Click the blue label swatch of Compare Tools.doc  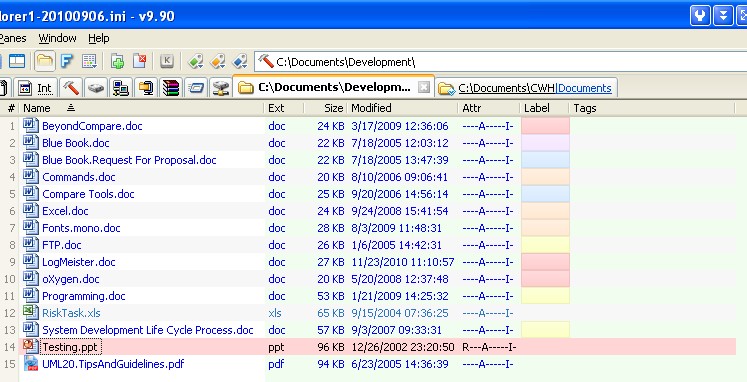[545, 194]
